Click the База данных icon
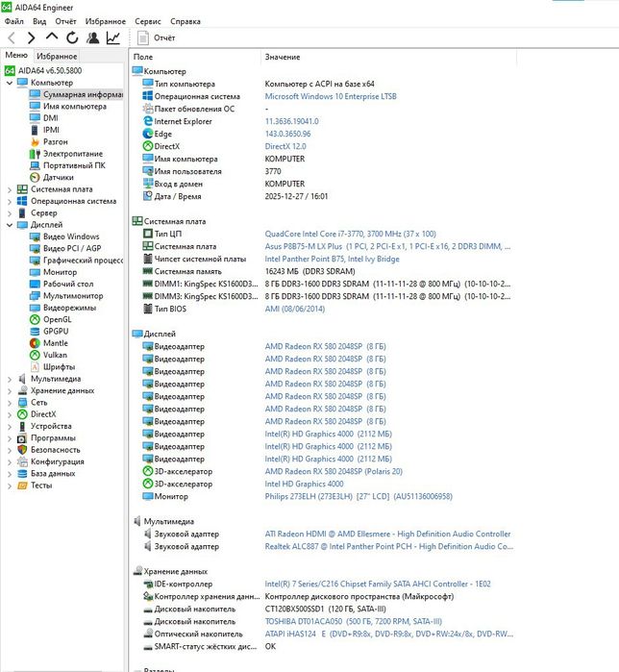619x672 pixels. click(22, 474)
